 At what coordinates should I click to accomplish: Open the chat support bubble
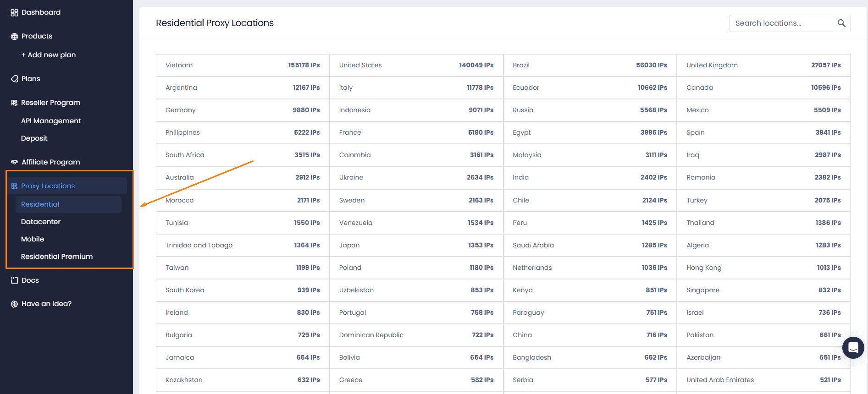tap(853, 348)
